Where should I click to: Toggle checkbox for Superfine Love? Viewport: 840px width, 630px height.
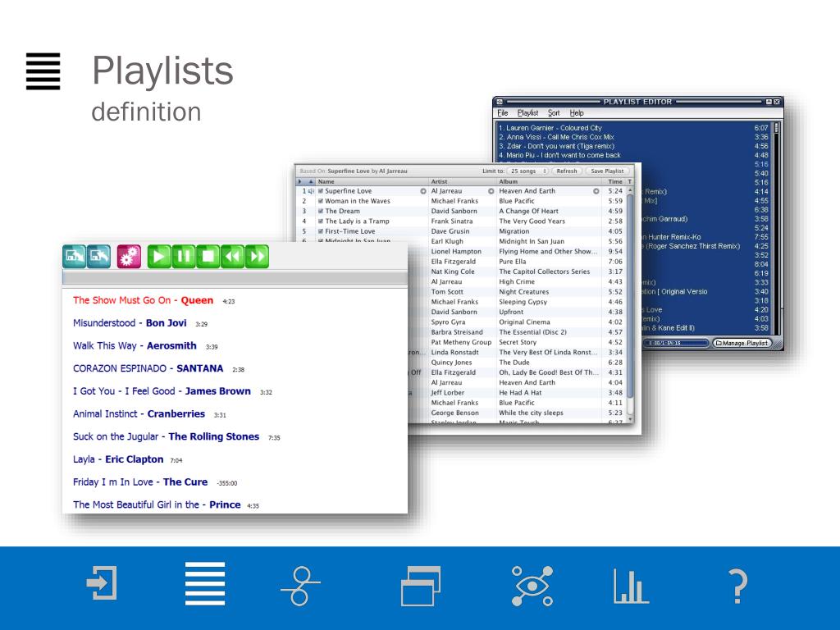pos(321,191)
